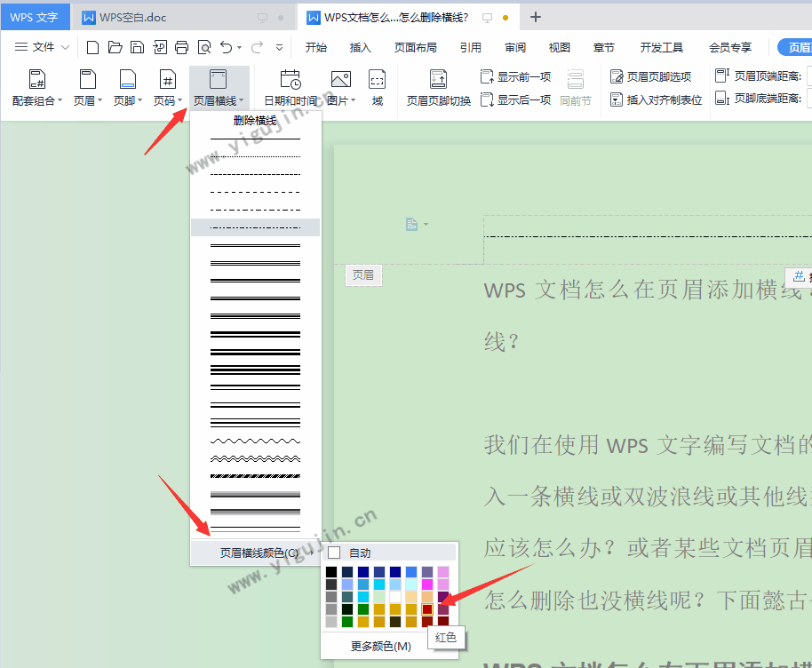
Task: Select the diagonal striped line style
Action: (x=255, y=476)
